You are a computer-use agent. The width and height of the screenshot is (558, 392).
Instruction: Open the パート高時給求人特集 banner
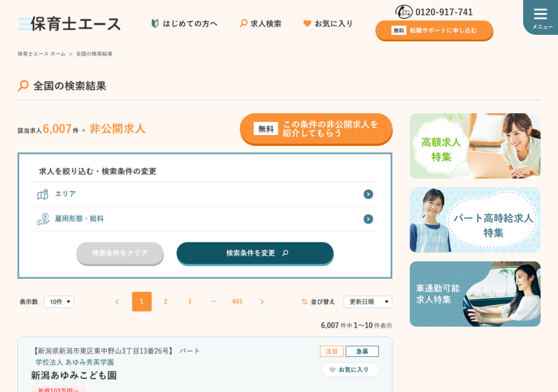click(475, 220)
